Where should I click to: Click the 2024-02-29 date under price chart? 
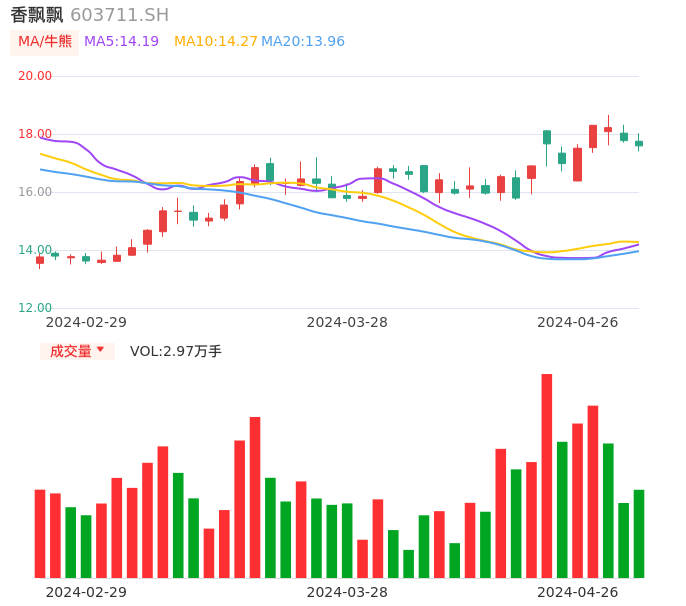pyautogui.click(x=86, y=322)
